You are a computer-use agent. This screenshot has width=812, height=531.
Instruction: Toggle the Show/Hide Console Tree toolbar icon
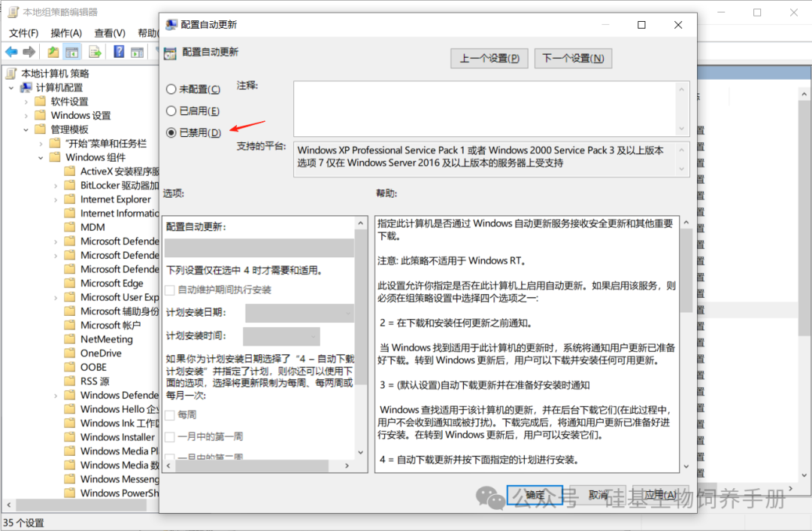tap(72, 52)
